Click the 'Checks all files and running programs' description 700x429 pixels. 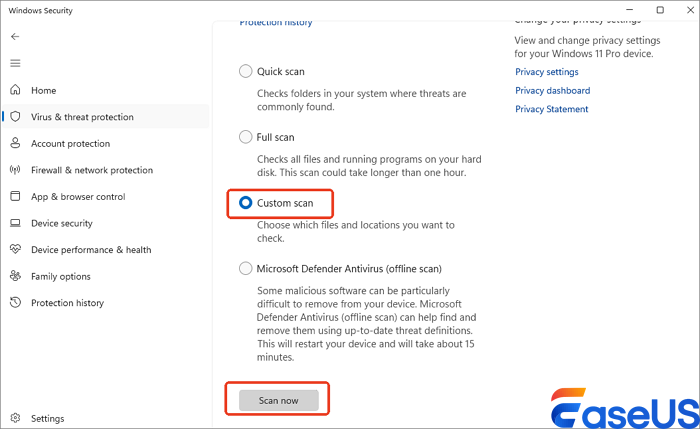pos(369,166)
